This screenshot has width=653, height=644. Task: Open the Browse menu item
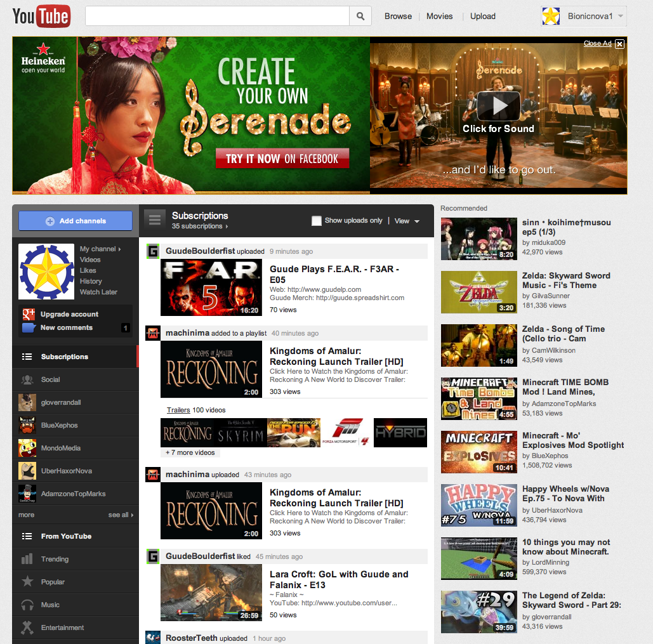[398, 16]
